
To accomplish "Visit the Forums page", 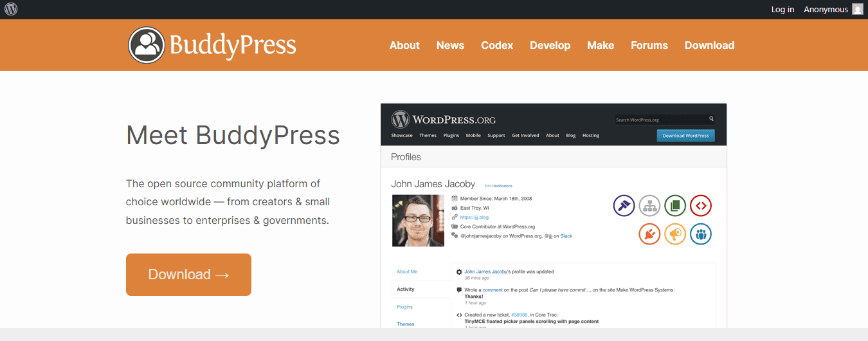I will [x=649, y=45].
